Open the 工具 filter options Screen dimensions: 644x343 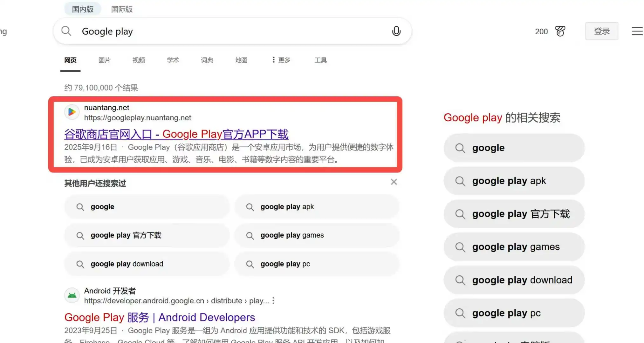[x=320, y=60]
